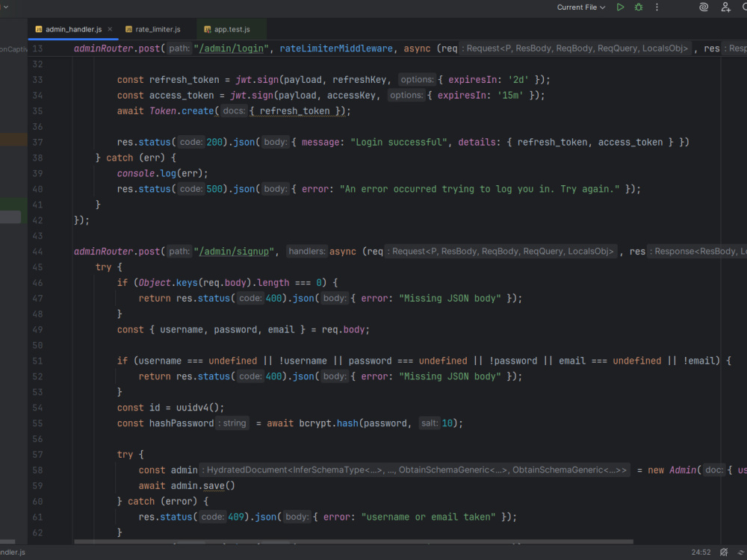Switch to the admin_handler.js tab
This screenshot has width=747, height=560.
click(x=73, y=30)
